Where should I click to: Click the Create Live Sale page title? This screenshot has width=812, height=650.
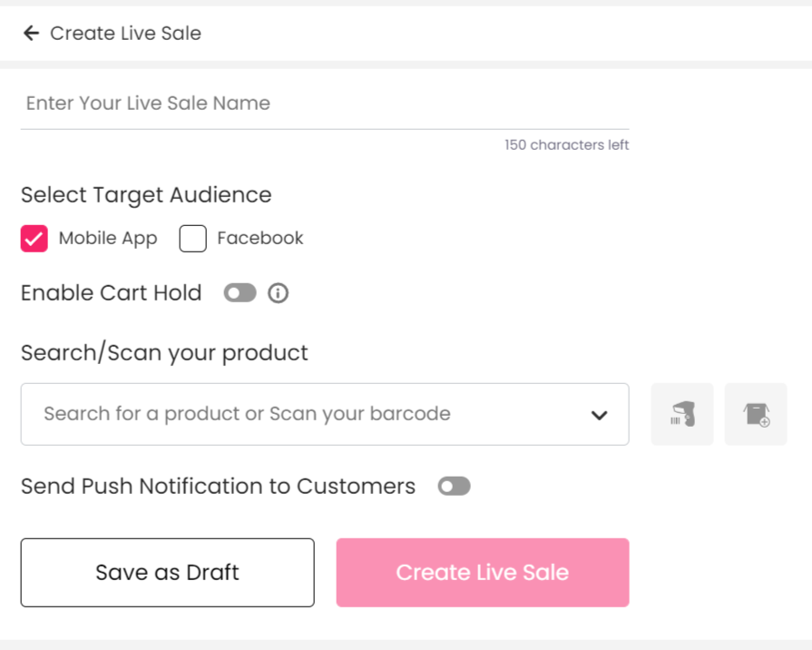125,34
